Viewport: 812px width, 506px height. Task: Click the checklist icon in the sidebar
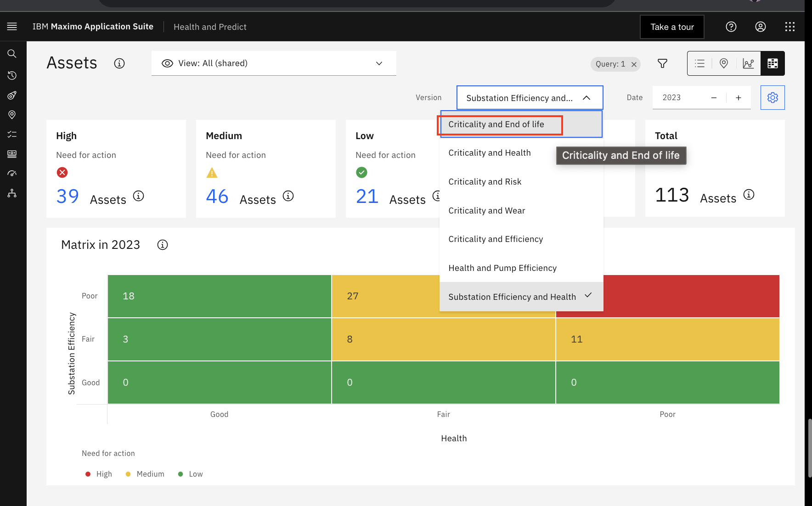coord(12,135)
